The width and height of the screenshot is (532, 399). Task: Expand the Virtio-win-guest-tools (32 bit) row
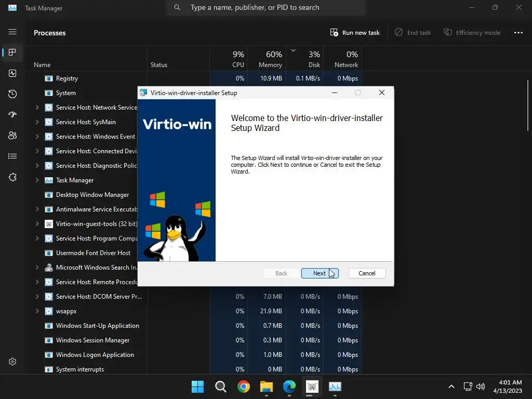pyautogui.click(x=37, y=224)
